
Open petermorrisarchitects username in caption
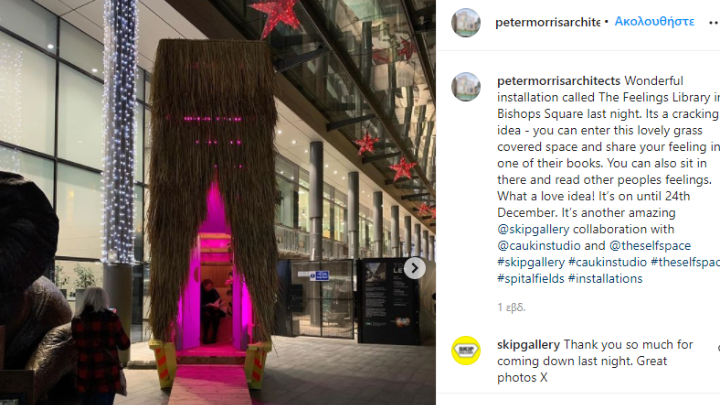point(558,81)
